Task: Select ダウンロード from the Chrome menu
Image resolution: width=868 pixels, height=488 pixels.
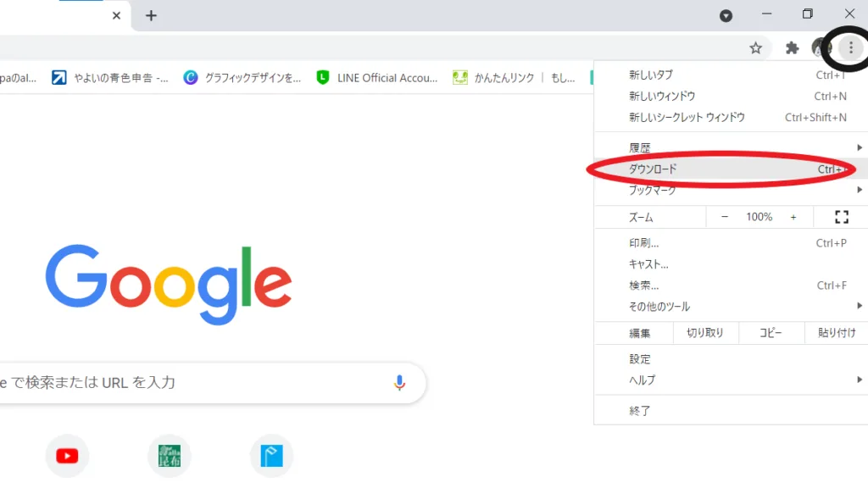Action: coord(653,169)
